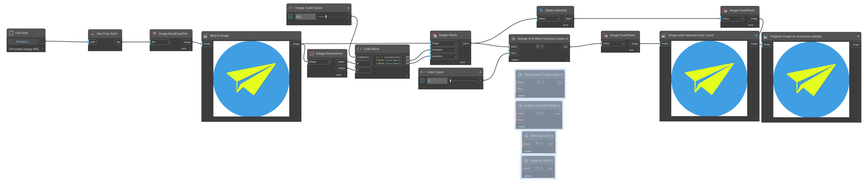Click Color Count node output port arrow
868x187 pixels.
coord(480,80)
